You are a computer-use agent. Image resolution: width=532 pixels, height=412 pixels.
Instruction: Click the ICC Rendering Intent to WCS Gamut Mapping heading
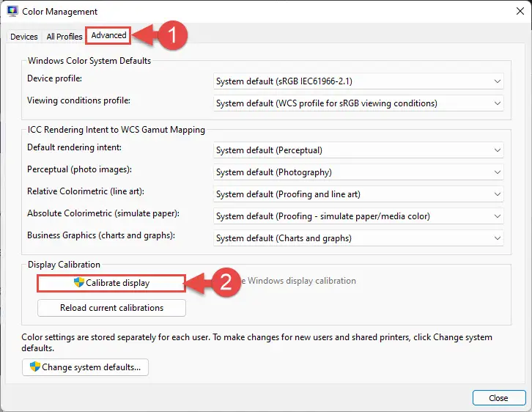click(x=116, y=130)
